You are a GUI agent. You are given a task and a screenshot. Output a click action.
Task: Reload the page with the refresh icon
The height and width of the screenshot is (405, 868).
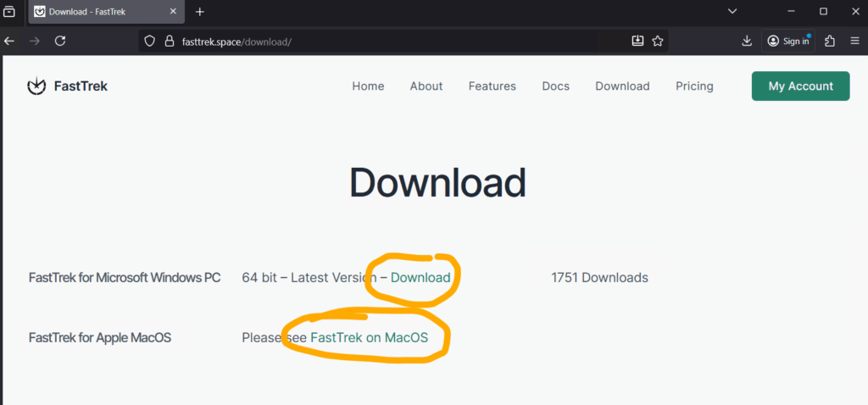click(60, 41)
